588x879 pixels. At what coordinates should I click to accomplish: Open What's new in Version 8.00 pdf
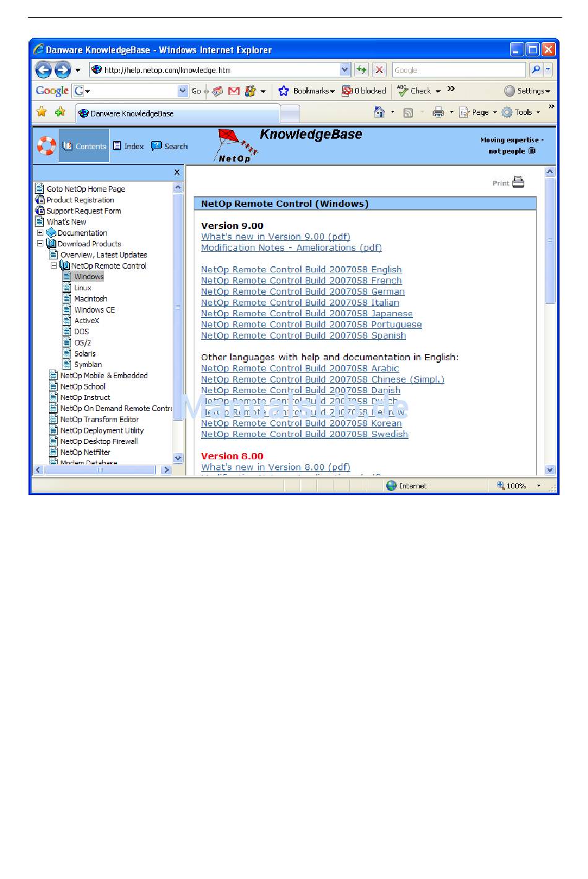pos(275,467)
